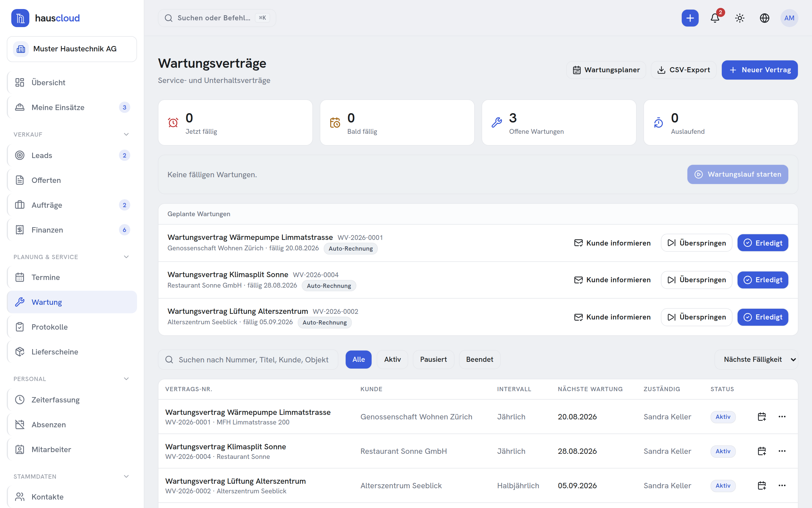Screen dimensions: 812x508
Task: Kunde informieren for Klimasplit Sonne
Action: pos(612,280)
